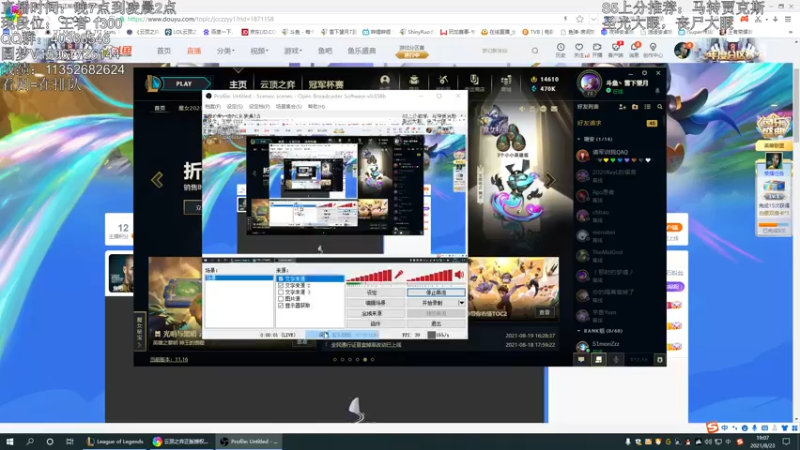800x450 pixels.
Task: Go to previous League banner with left arrow
Action: pyautogui.click(x=157, y=180)
